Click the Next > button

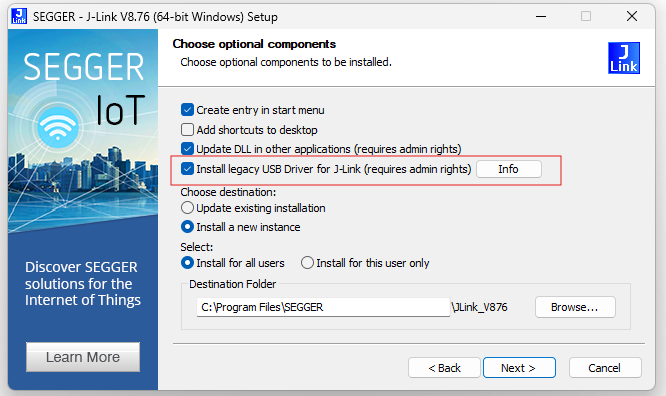(519, 368)
